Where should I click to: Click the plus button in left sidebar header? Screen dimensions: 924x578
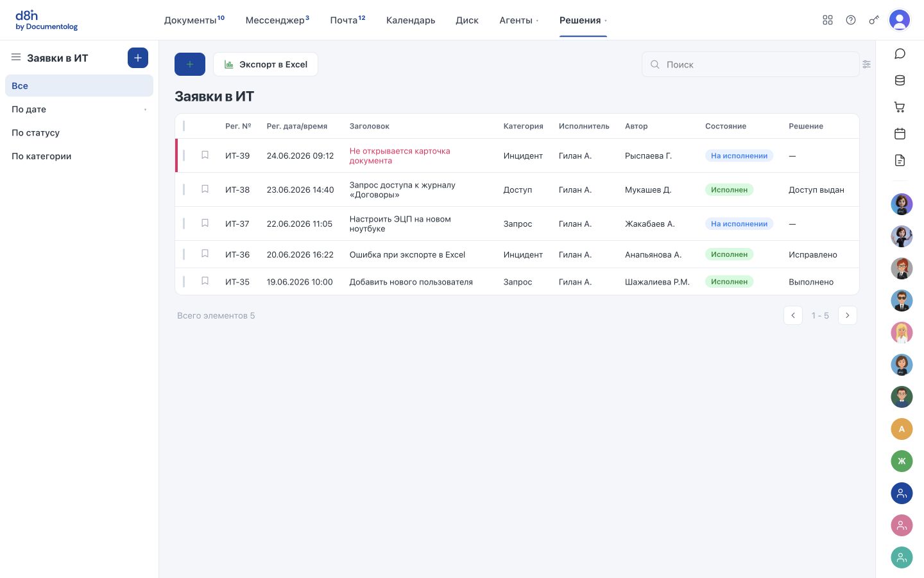tap(138, 58)
